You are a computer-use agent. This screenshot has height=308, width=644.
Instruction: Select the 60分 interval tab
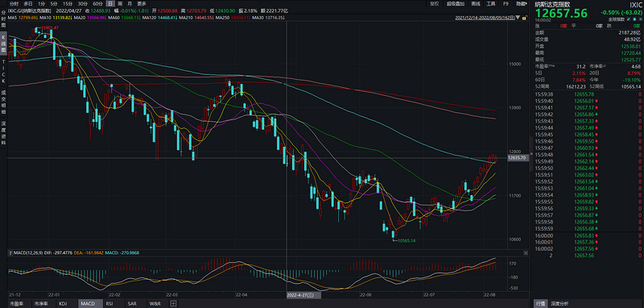point(97,4)
